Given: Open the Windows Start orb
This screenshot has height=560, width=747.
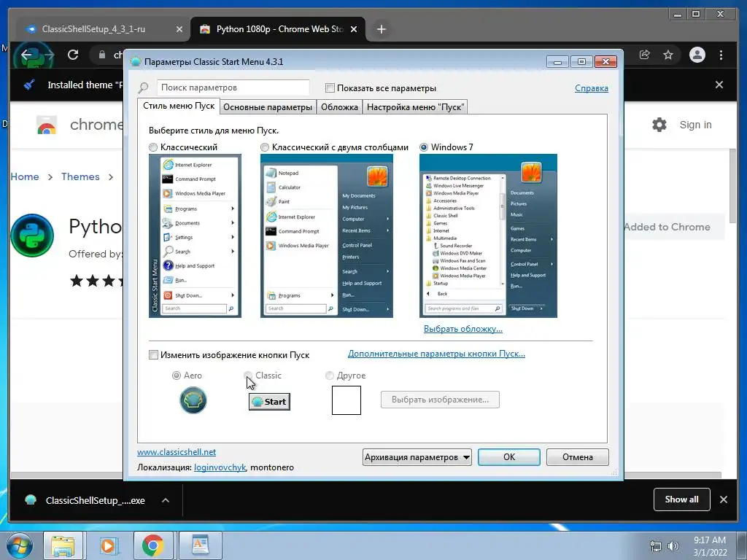Looking at the screenshot, I should click(x=19, y=545).
